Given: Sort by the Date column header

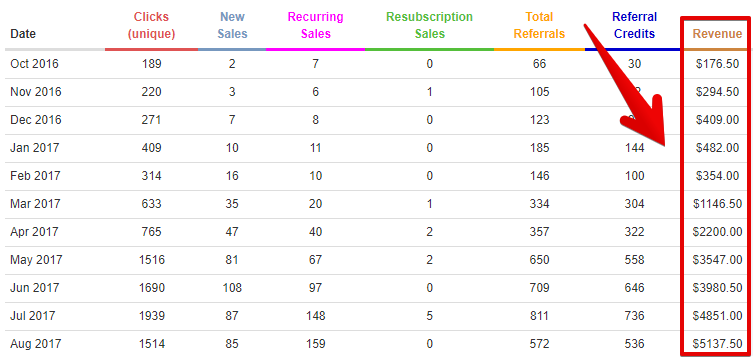Looking at the screenshot, I should [23, 34].
